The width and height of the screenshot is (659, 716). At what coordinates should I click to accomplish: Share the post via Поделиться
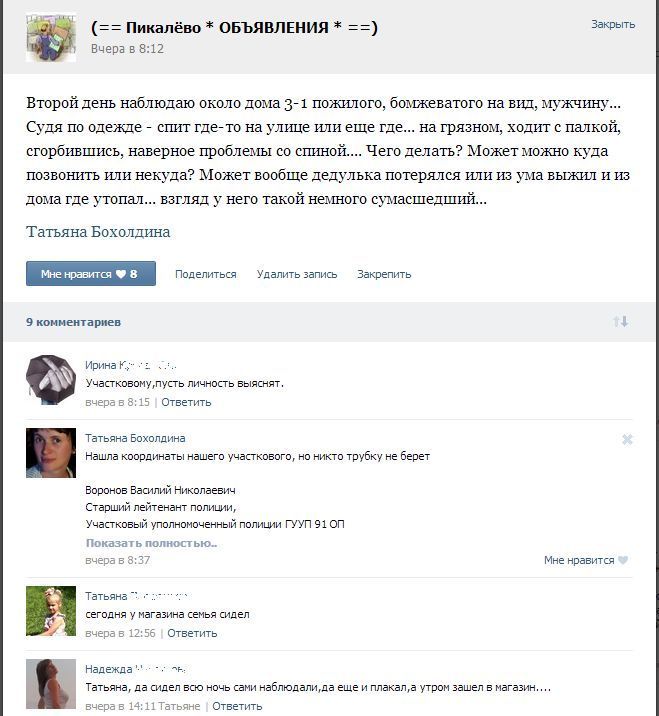click(x=206, y=274)
